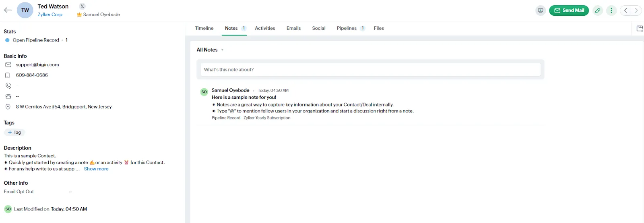The image size is (644, 223).
Task: Click the crown owner icon beside Samuel Oyebode
Action: point(79,15)
